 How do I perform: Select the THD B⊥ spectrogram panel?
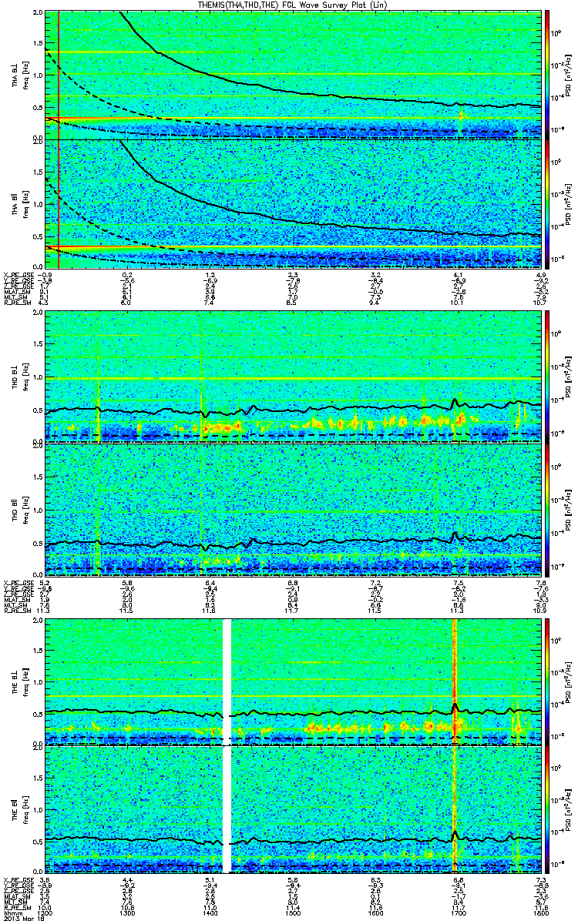click(293, 376)
